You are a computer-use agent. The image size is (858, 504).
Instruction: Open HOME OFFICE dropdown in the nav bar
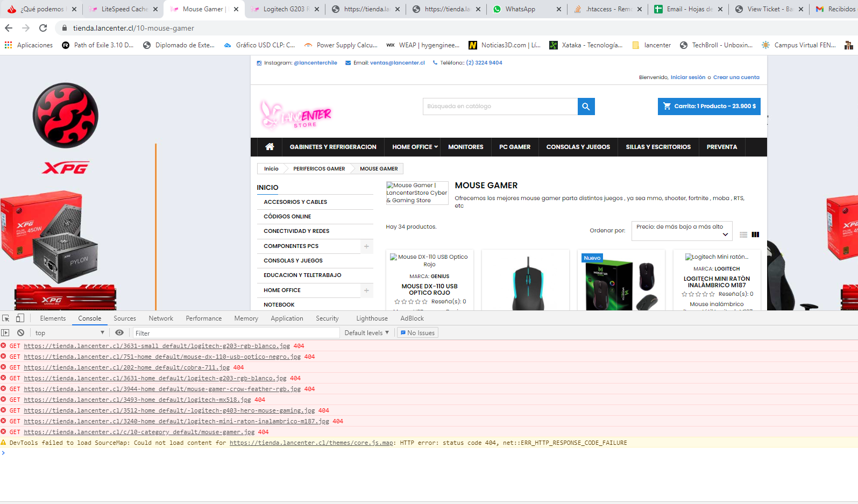click(415, 147)
